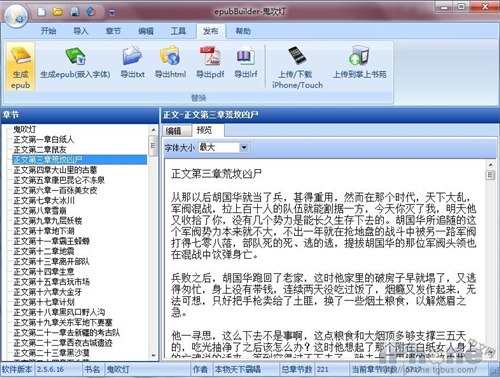Click software version 2.5.6.16 in status bar
This screenshot has width=500, height=378.
tap(50, 369)
